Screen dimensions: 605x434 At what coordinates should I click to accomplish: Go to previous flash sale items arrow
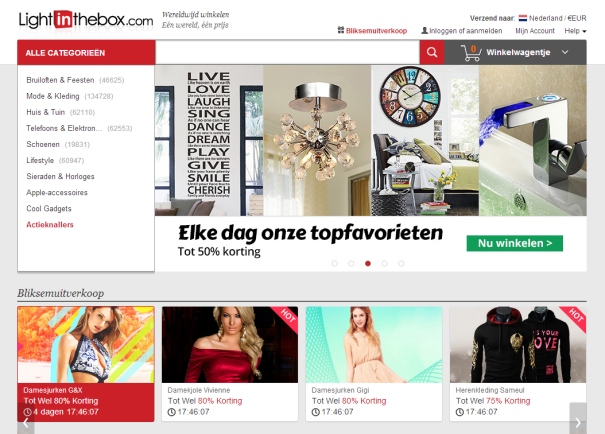[25, 422]
